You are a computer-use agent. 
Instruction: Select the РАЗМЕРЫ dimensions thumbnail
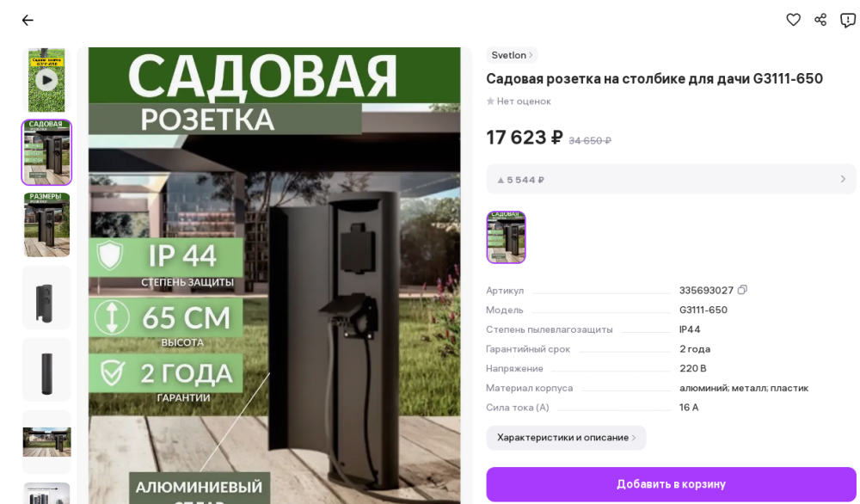(x=46, y=224)
